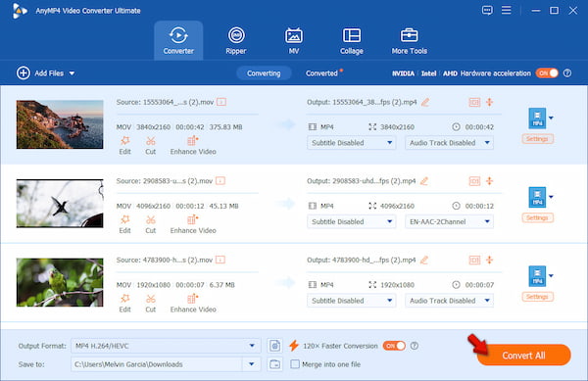This screenshot has height=381, width=588.
Task: Open Hardware acceleration help icon
Action: click(x=567, y=73)
